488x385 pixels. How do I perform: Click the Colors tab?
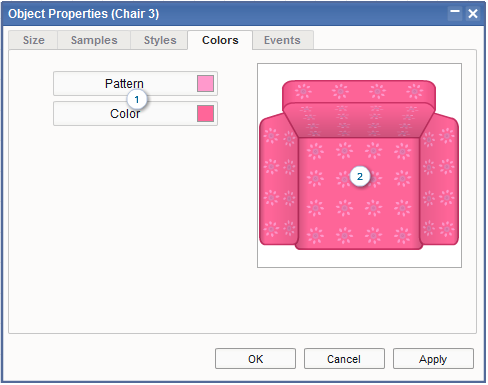pos(220,40)
